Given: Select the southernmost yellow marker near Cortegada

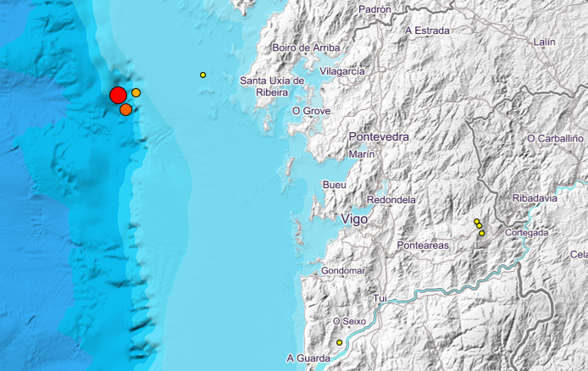Looking at the screenshot, I should [x=482, y=233].
